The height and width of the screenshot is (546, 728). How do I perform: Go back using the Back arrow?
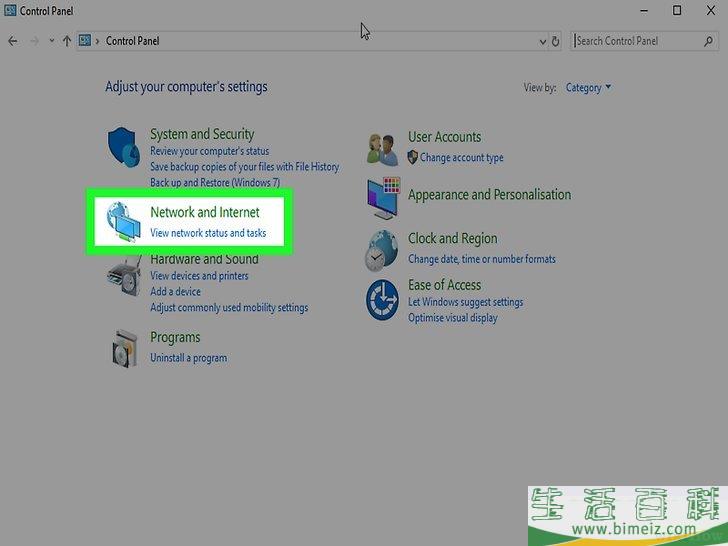coord(13,41)
